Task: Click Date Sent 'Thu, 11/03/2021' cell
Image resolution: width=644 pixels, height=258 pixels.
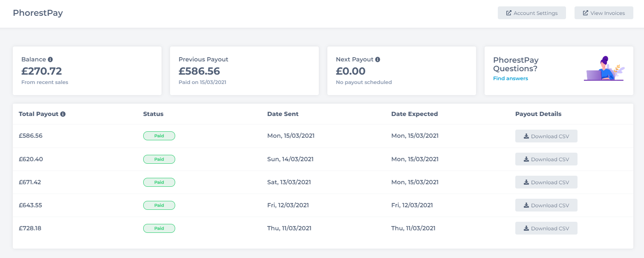Action: 289,228
